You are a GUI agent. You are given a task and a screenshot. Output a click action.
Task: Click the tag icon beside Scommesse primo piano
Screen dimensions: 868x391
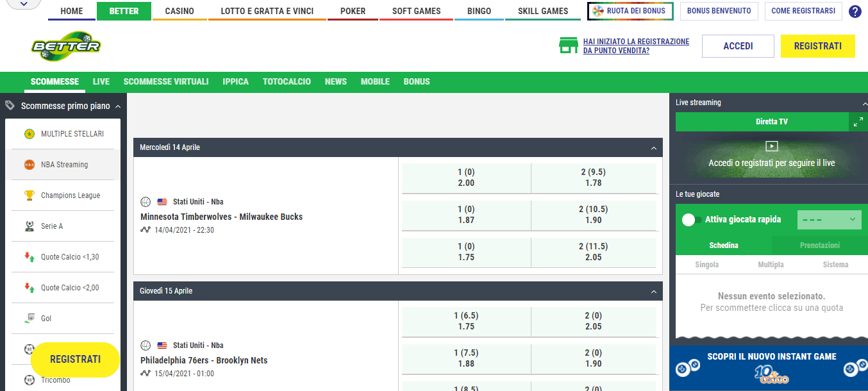point(10,106)
